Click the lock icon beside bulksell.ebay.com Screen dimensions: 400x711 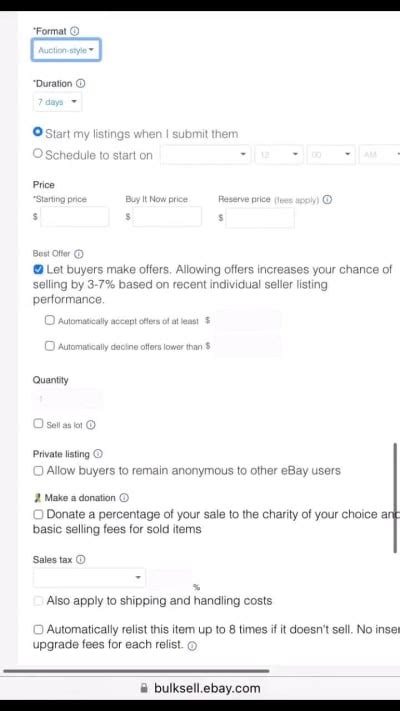(x=144, y=688)
